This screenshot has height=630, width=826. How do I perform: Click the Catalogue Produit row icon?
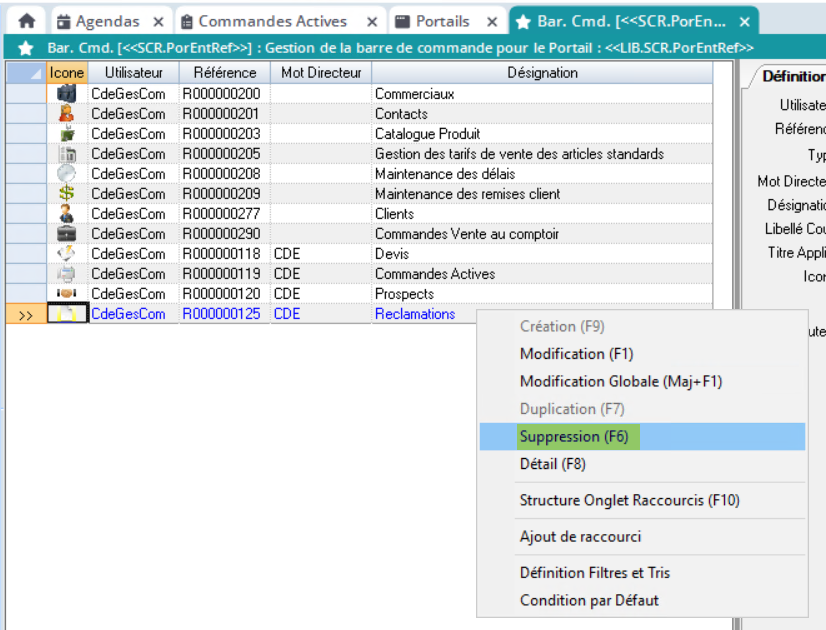(x=67, y=134)
